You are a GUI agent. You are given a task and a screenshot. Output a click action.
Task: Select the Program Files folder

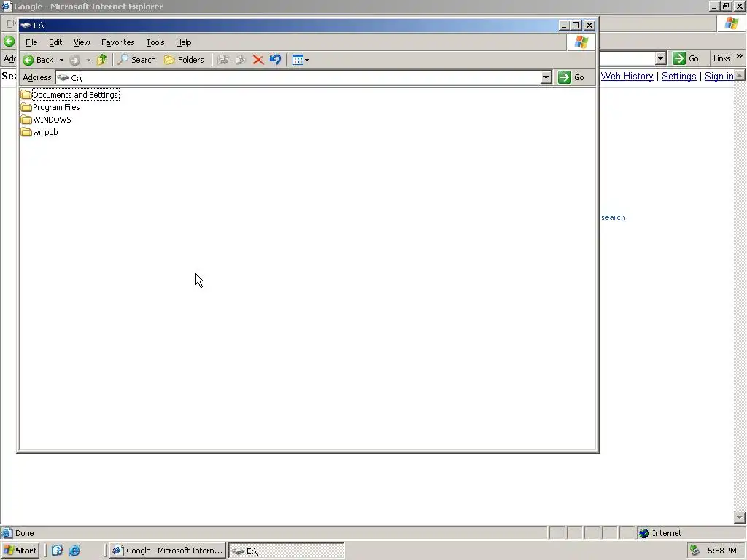coord(50,107)
